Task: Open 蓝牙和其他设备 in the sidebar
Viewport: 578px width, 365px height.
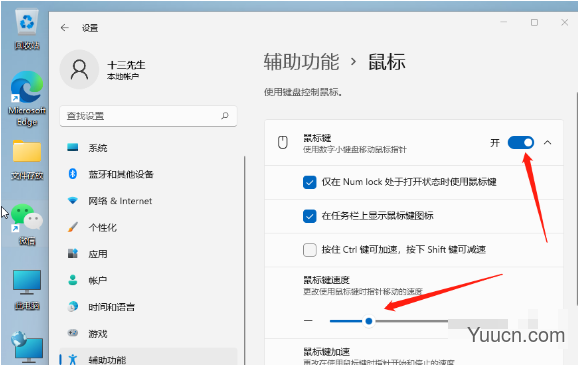Action: point(148,174)
